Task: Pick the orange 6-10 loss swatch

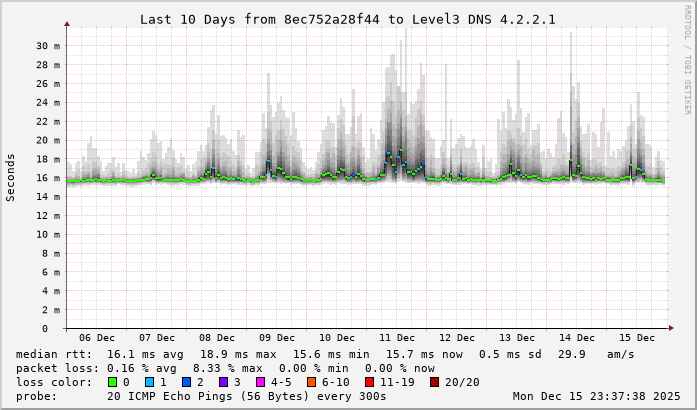Action: tap(312, 382)
